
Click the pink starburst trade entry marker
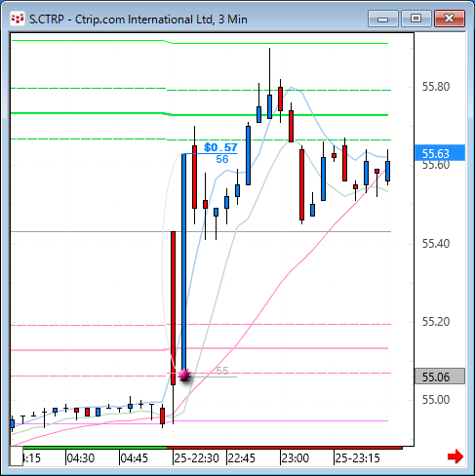[184, 376]
